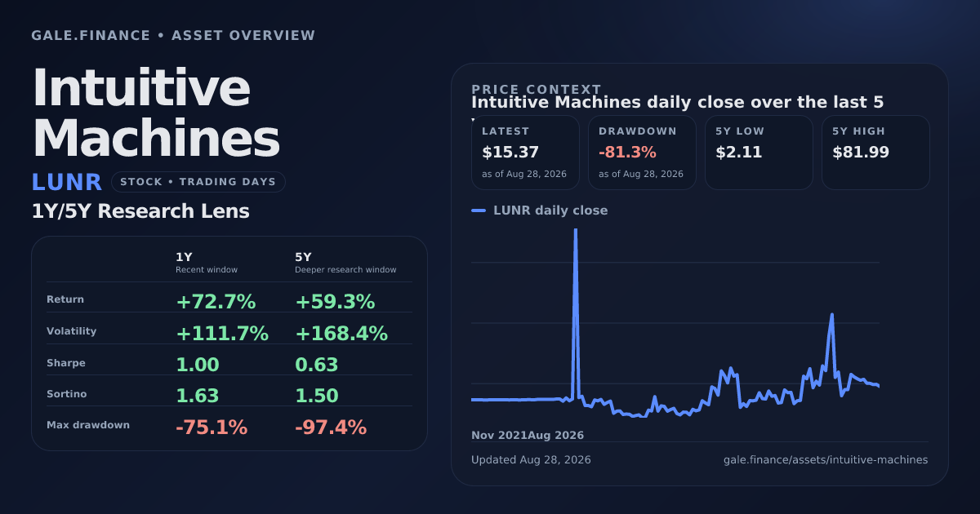Click the Updated Aug 28, 2026 text

tap(531, 460)
